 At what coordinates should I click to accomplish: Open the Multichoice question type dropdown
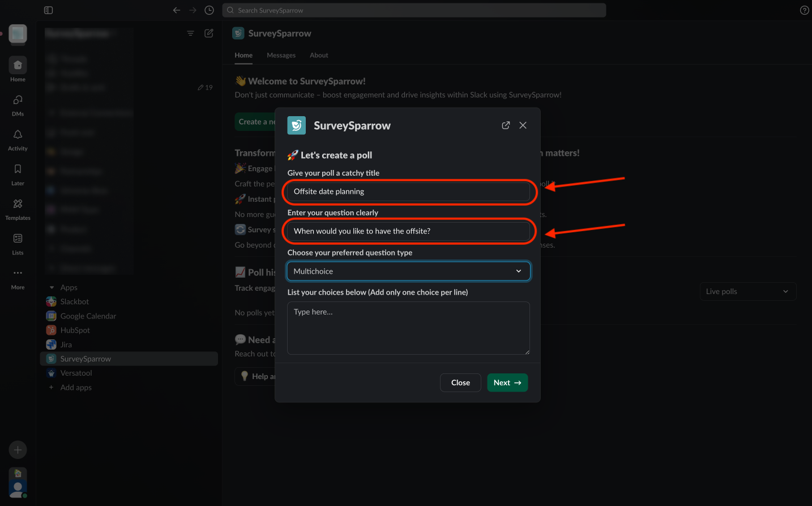(x=408, y=271)
